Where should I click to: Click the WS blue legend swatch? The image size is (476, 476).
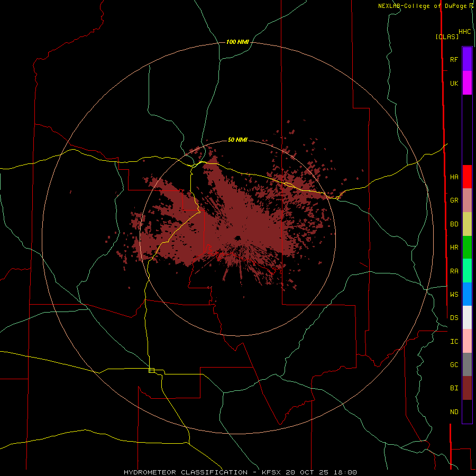pyautogui.click(x=467, y=294)
